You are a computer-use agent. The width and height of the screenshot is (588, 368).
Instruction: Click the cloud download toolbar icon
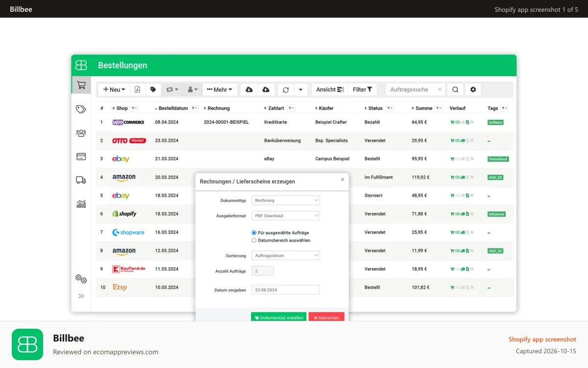(249, 89)
